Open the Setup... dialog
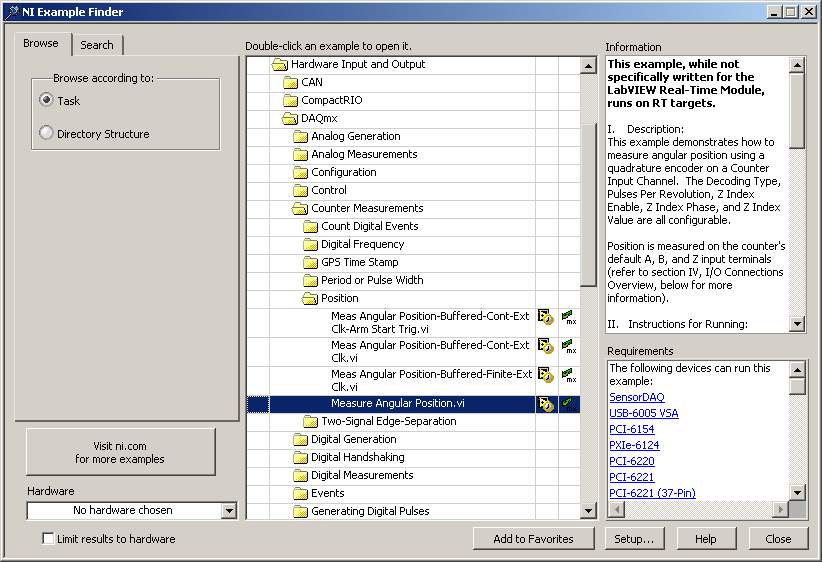This screenshot has width=822, height=562. 634,539
